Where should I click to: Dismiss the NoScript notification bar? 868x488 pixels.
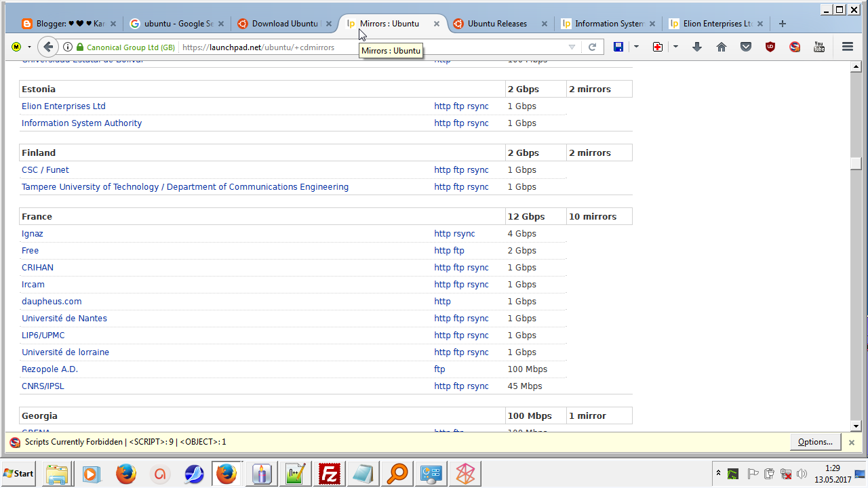pos(852,443)
